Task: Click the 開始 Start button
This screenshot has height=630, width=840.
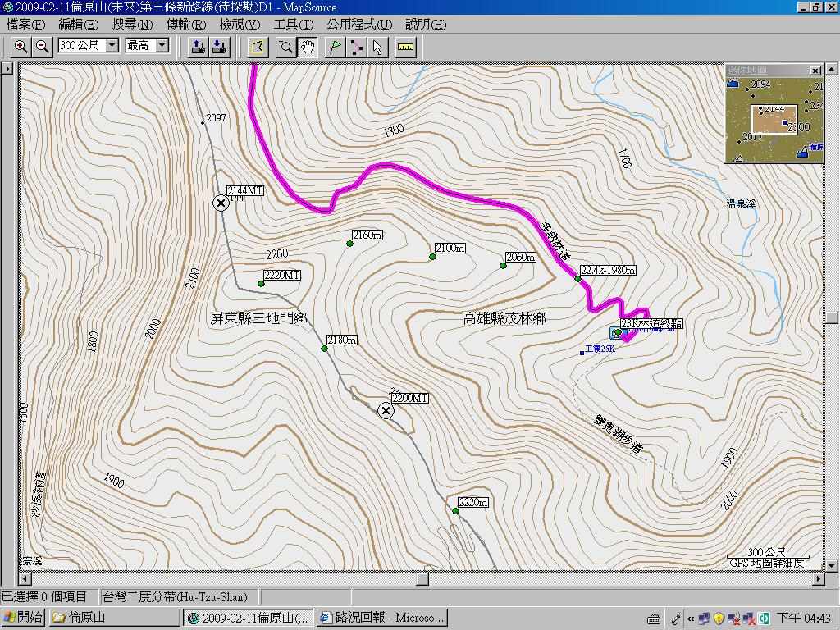Action: click(23, 618)
